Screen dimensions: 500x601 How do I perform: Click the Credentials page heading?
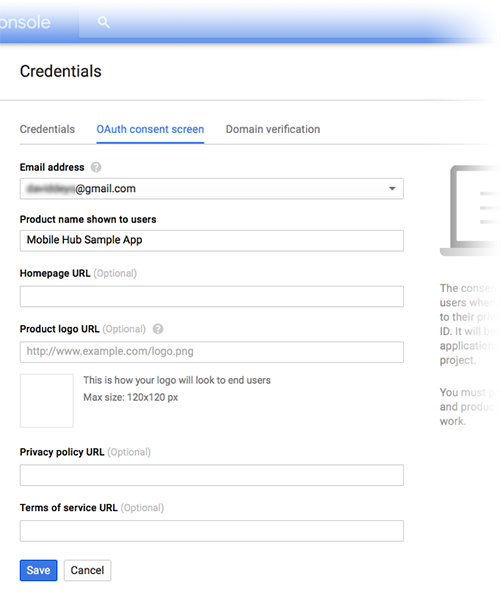pyautogui.click(x=61, y=71)
